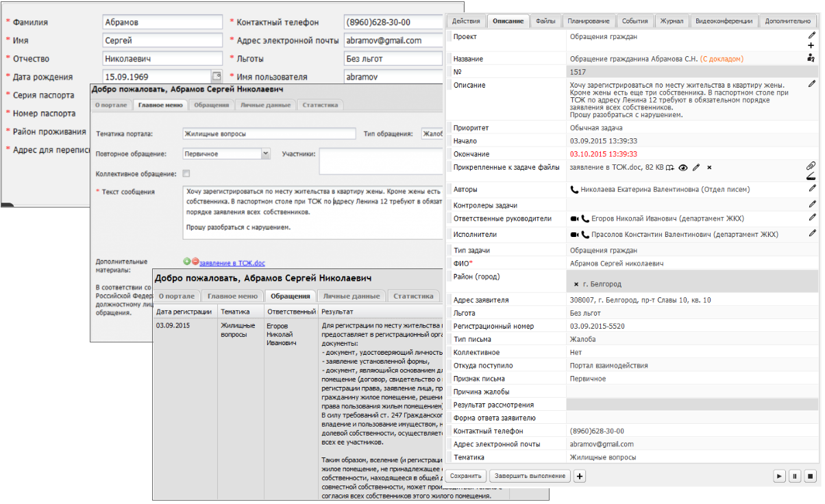Open Повторное обращение dropdown
The height and width of the screenshot is (504, 825).
266,153
